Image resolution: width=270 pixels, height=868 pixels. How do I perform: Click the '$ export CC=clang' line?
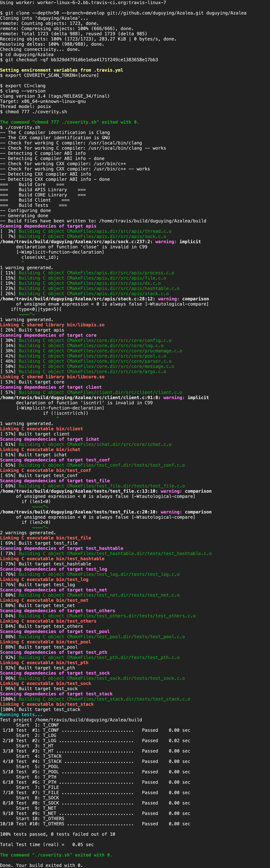pos(23,86)
